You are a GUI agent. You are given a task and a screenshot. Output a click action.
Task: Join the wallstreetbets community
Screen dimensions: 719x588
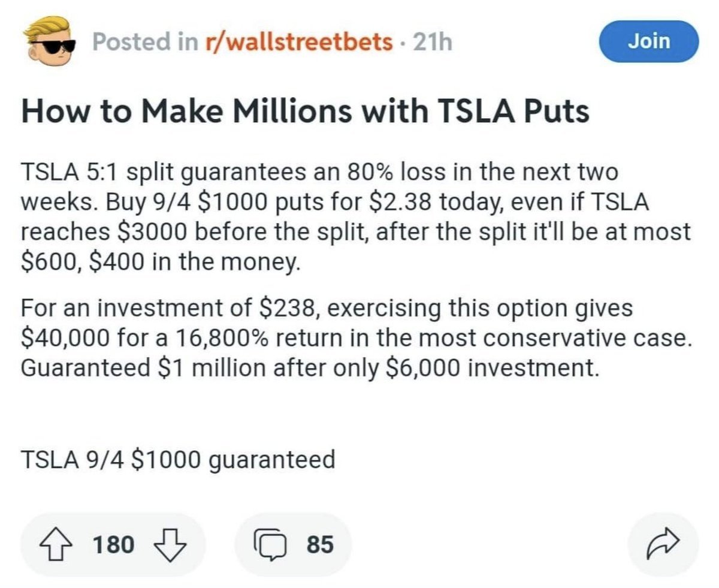649,41
